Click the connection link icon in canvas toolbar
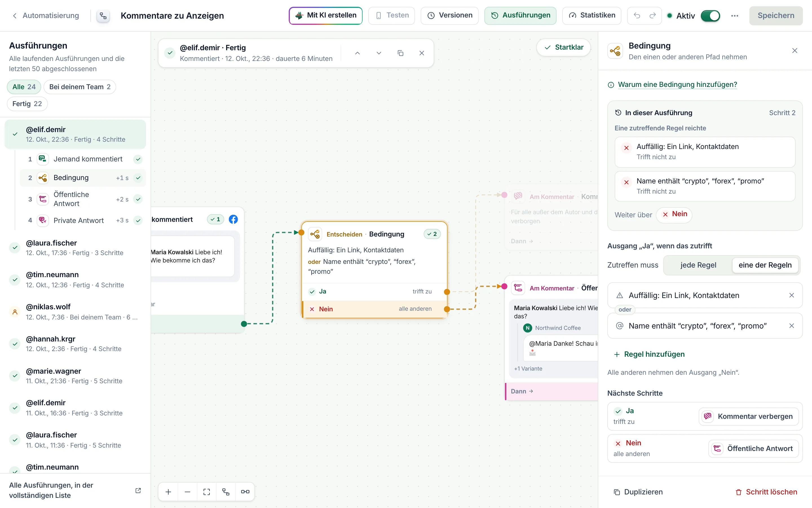The width and height of the screenshot is (812, 508). [245, 492]
